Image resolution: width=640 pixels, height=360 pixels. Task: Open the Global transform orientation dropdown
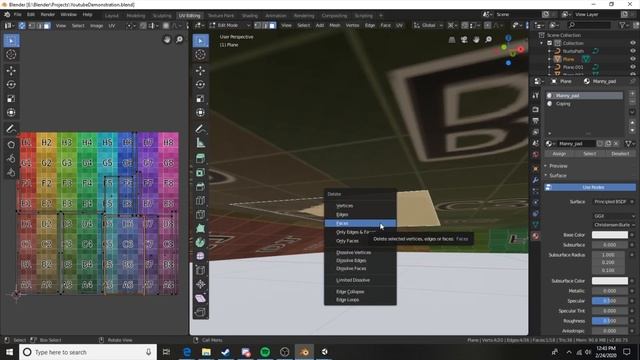pyautogui.click(x=428, y=25)
